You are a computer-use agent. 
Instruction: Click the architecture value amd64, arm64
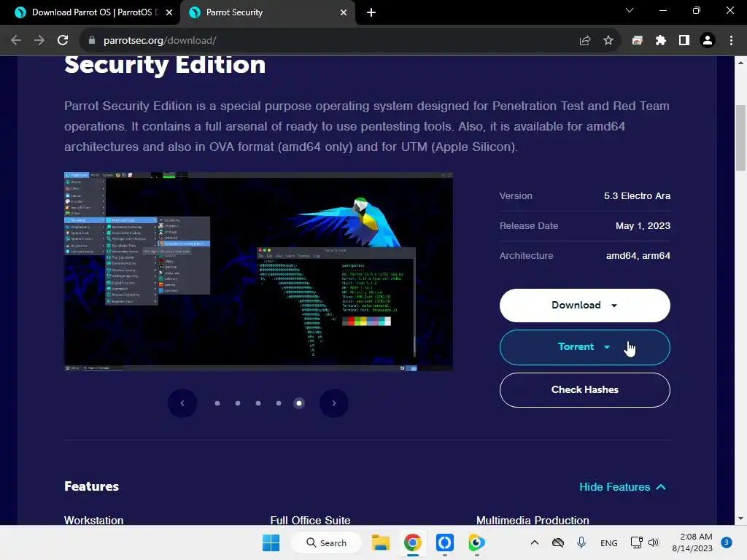point(638,256)
